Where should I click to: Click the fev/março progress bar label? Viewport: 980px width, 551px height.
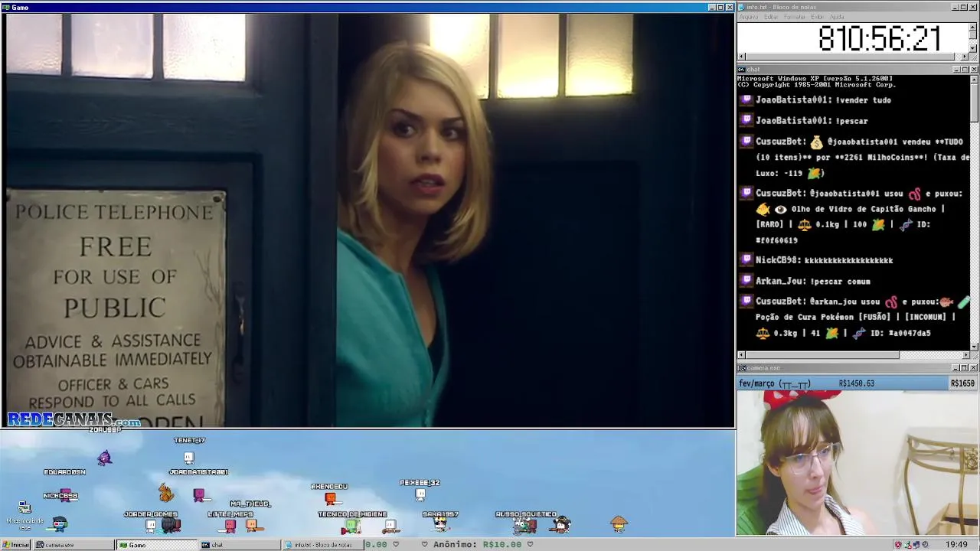point(774,383)
